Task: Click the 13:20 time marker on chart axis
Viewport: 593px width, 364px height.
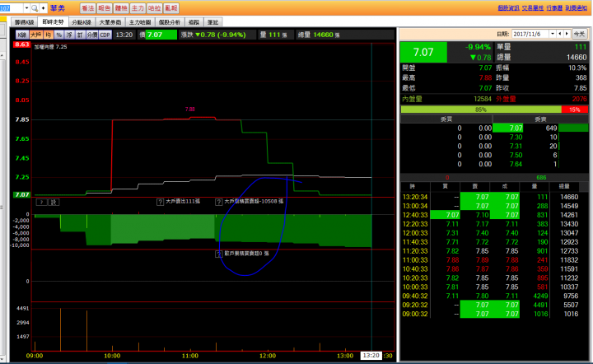Action: 371,356
